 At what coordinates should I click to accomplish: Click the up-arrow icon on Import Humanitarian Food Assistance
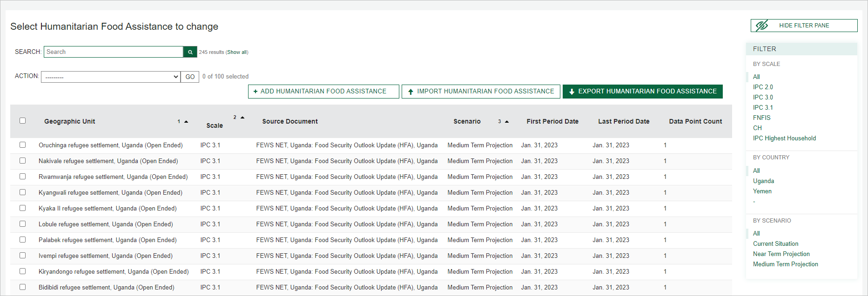(x=410, y=92)
